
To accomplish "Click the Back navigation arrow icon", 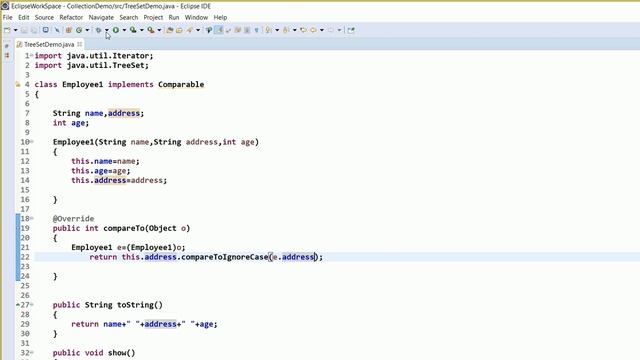I will click(313, 30).
